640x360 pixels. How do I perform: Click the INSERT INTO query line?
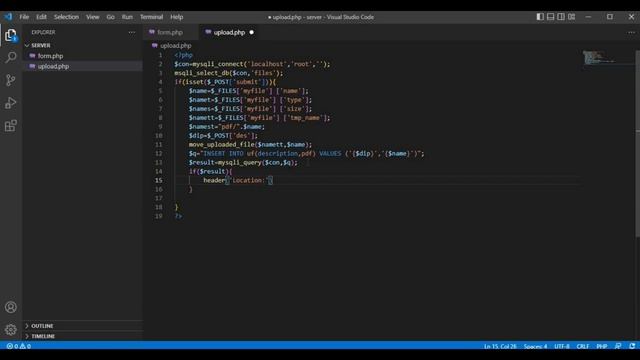pyautogui.click(x=307, y=153)
